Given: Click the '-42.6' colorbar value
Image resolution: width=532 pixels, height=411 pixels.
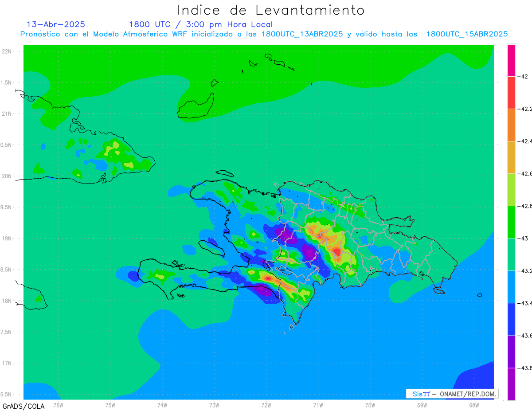Looking at the screenshot, I should point(524,174).
